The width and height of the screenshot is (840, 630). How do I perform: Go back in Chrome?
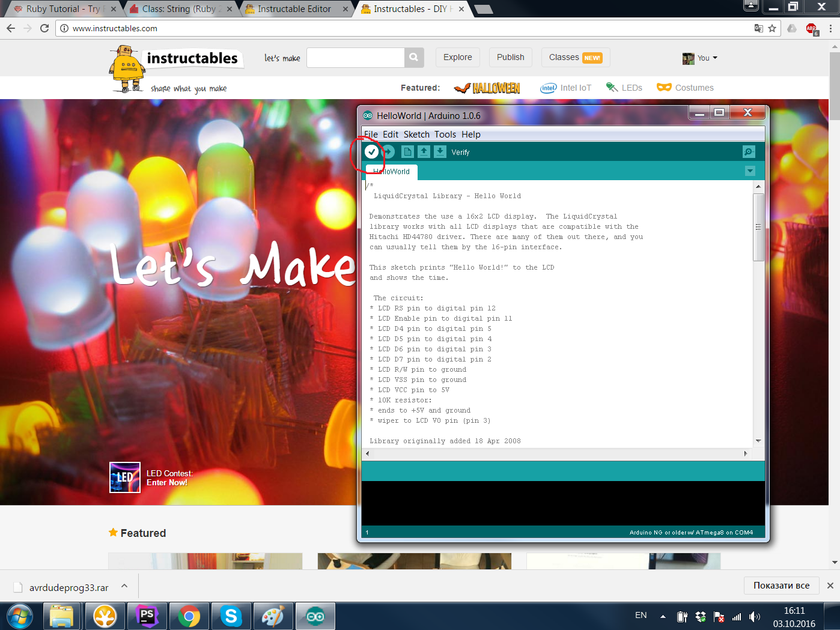(10, 28)
